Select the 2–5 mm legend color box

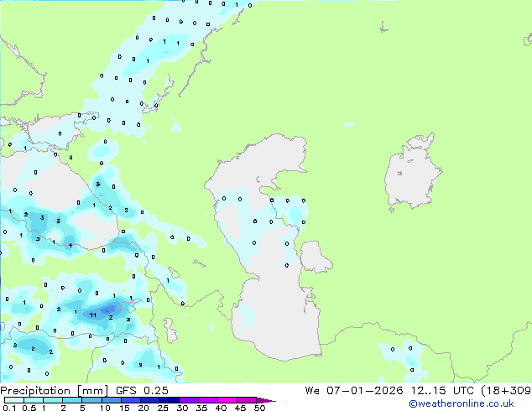tap(72, 400)
